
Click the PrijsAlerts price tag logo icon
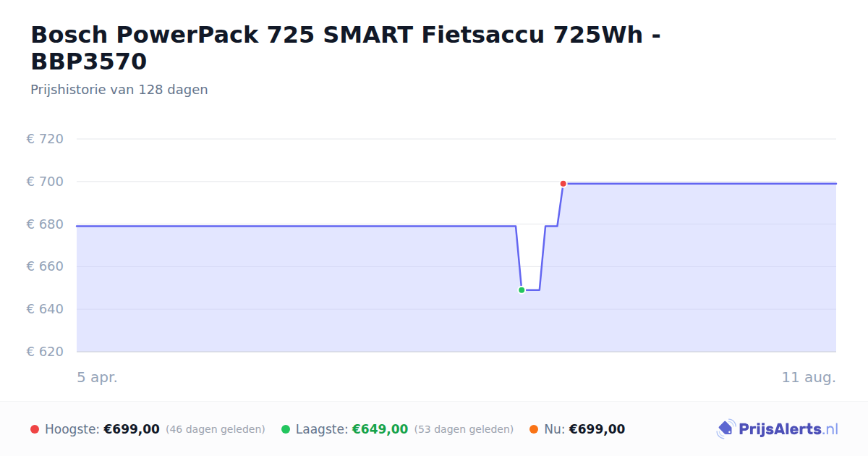726,429
